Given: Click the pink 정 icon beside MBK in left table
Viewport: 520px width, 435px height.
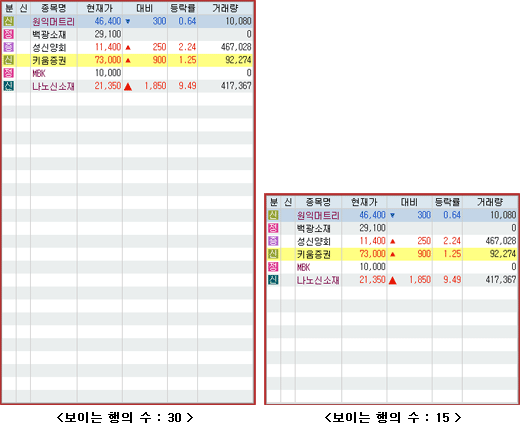Looking at the screenshot, I should tap(9, 73).
